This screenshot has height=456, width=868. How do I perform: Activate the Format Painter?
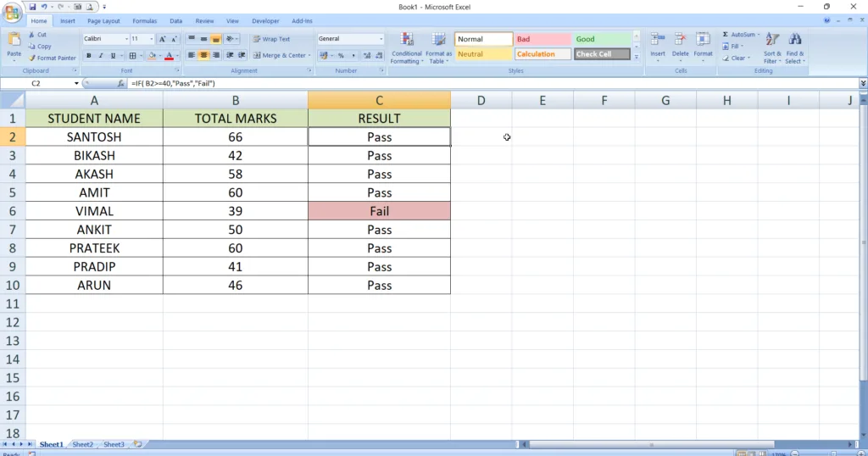[52, 58]
